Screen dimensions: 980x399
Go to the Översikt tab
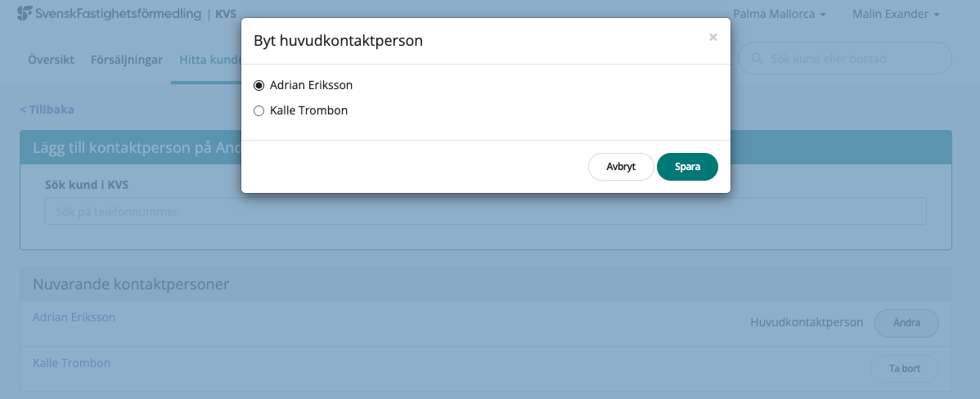point(51,59)
